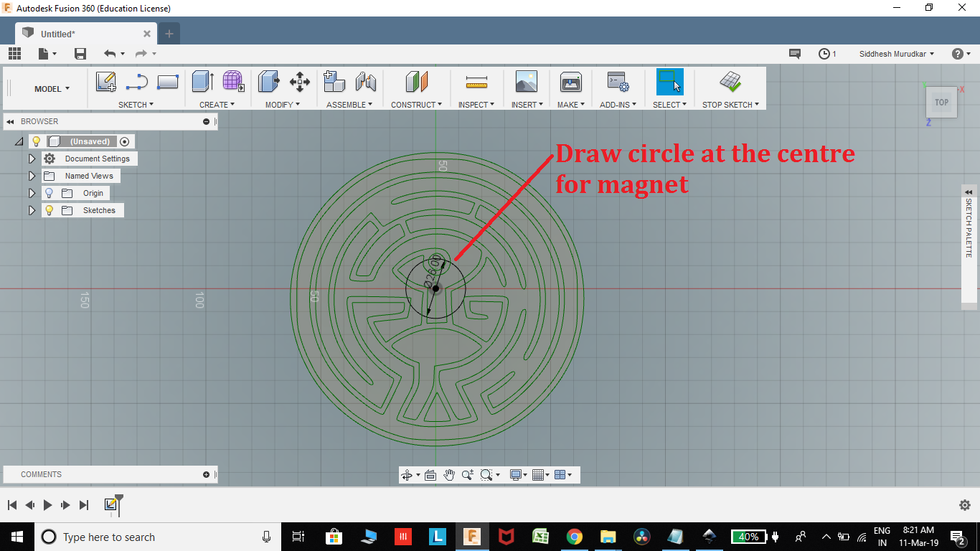Choose the Rectangle sketch tool

point(167,82)
